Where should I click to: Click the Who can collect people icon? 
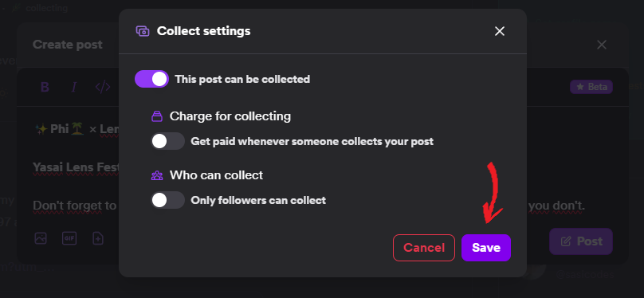click(157, 175)
